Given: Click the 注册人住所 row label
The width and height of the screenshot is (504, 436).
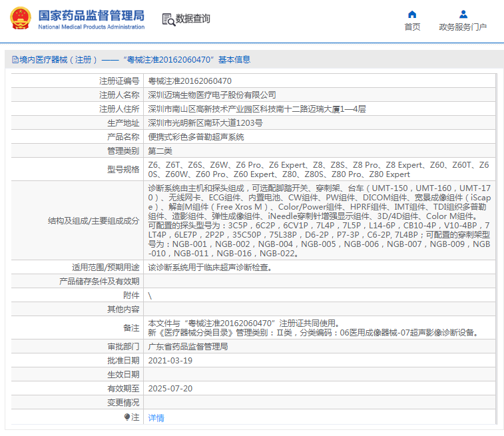Looking at the screenshot, I should click(x=119, y=109).
